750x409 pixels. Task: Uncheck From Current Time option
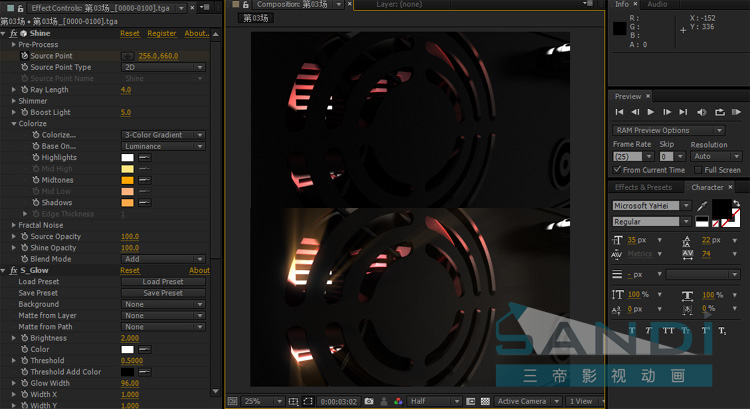(x=617, y=170)
